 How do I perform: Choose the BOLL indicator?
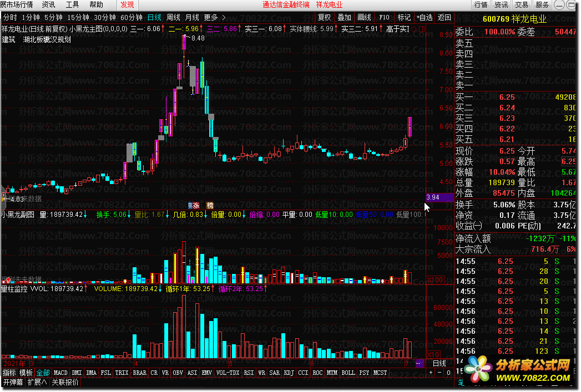tap(348, 373)
